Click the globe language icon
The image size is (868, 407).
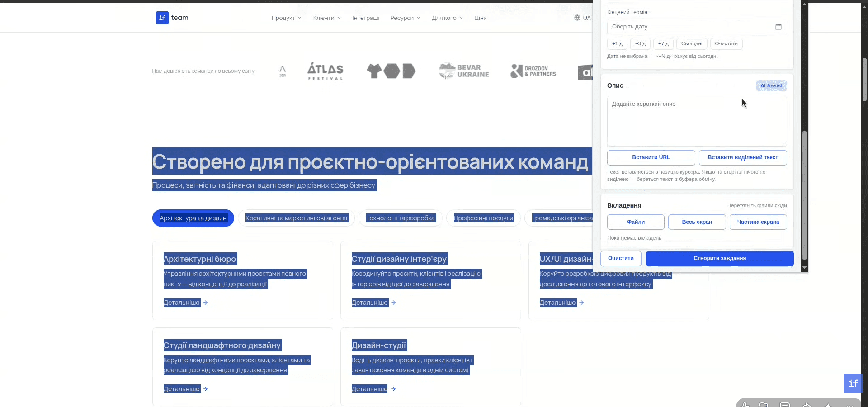pos(577,18)
